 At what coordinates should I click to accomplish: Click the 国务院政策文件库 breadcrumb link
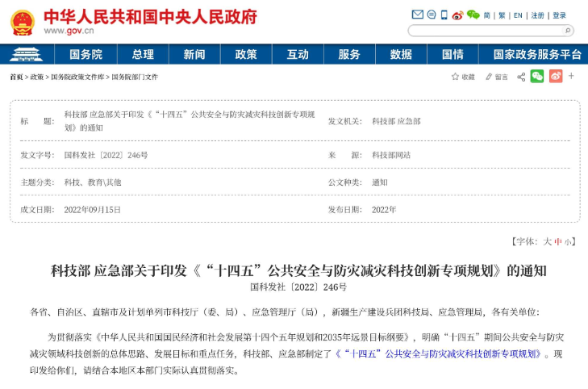click(77, 77)
